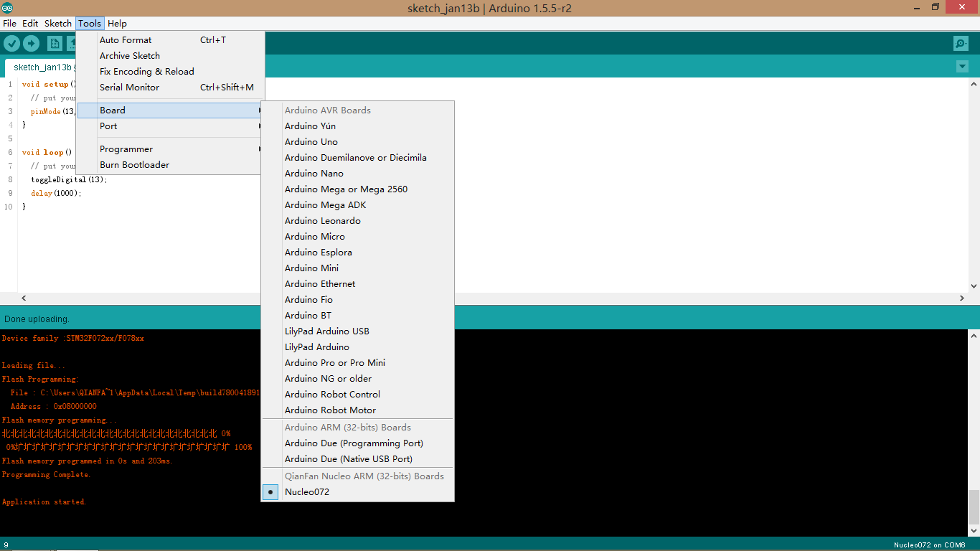
Task: Click the console scrollbar thumb
Action: pyautogui.click(x=974, y=507)
